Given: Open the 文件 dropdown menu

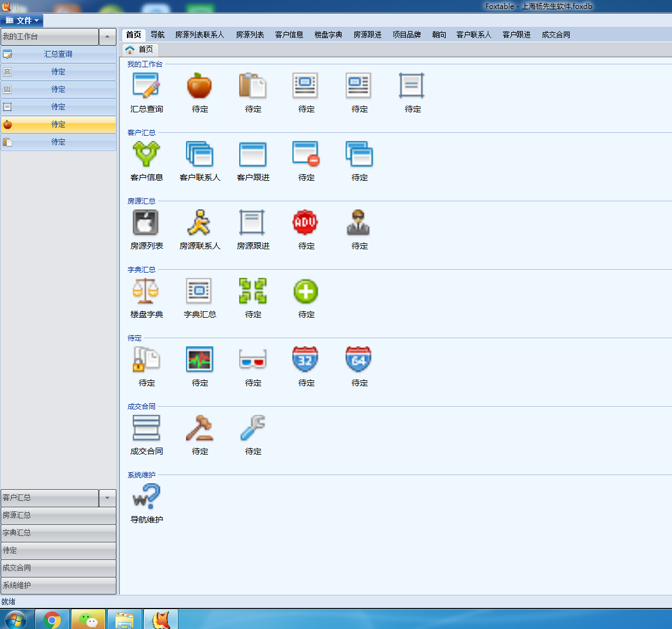Looking at the screenshot, I should [22, 20].
